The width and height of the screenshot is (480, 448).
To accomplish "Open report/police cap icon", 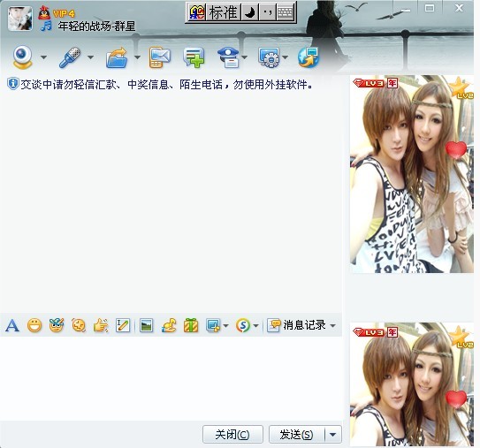I will click(x=228, y=57).
